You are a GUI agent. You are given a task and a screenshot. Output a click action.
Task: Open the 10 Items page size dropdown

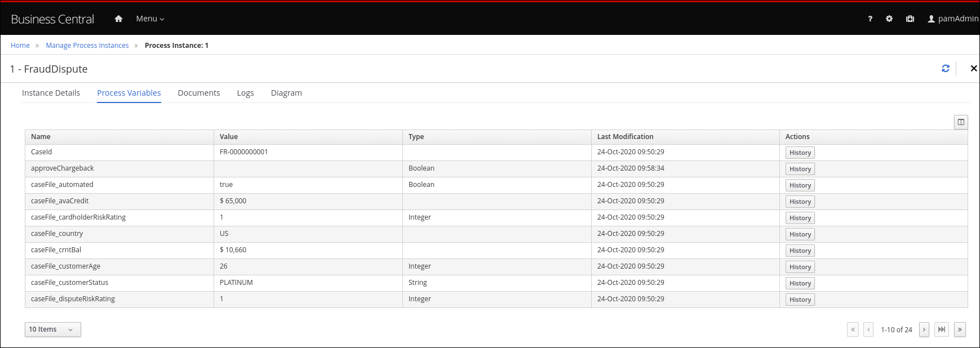click(x=53, y=329)
